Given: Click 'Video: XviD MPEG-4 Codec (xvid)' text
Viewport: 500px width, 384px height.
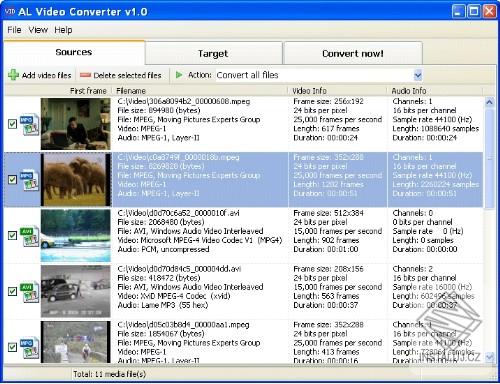Looking at the screenshot, I should coord(174,296).
